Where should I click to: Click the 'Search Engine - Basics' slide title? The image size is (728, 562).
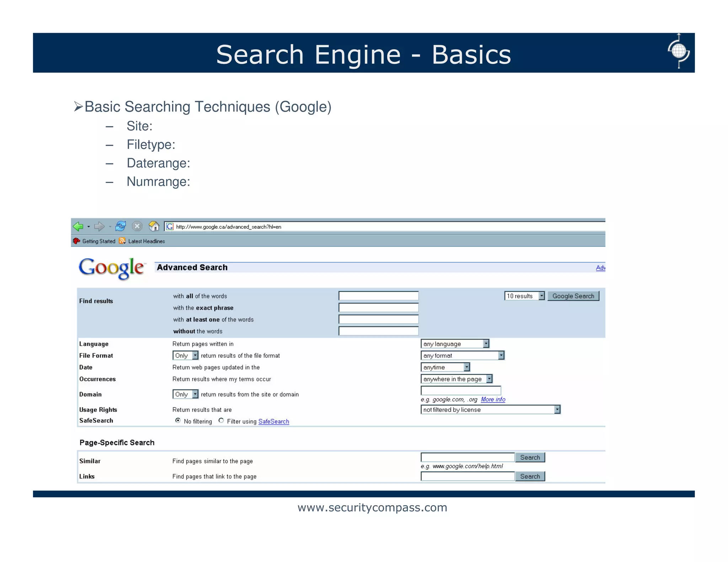pyautogui.click(x=363, y=55)
